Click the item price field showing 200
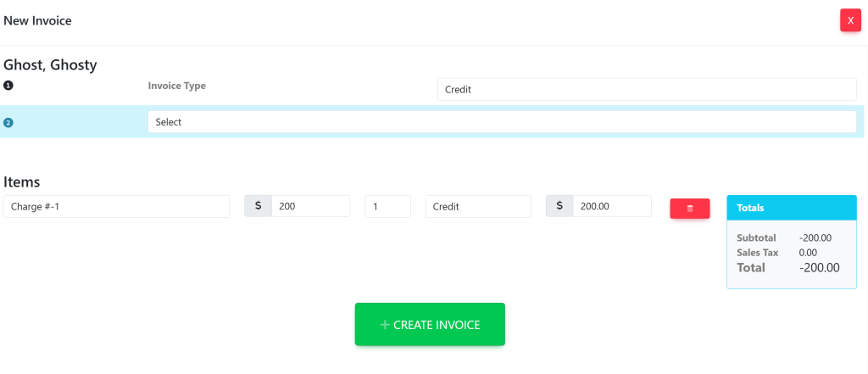 (x=310, y=206)
